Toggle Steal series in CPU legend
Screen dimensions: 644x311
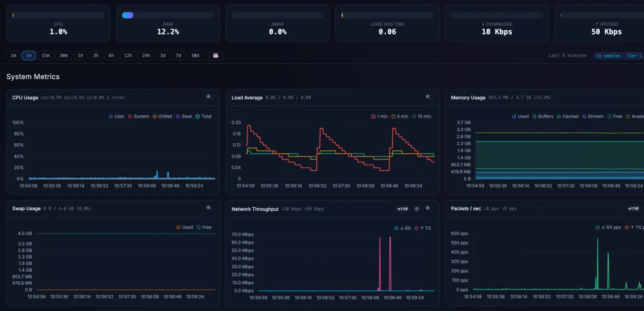click(184, 116)
